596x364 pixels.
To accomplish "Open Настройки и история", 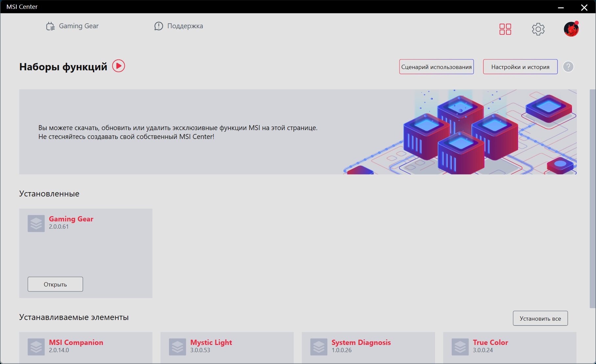I will [520, 67].
